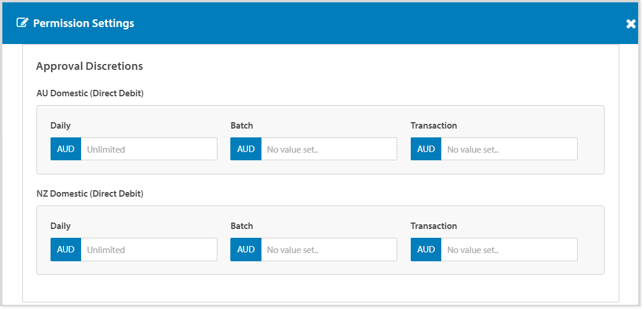
Task: Close the Permission Settings dialog
Action: (x=630, y=24)
